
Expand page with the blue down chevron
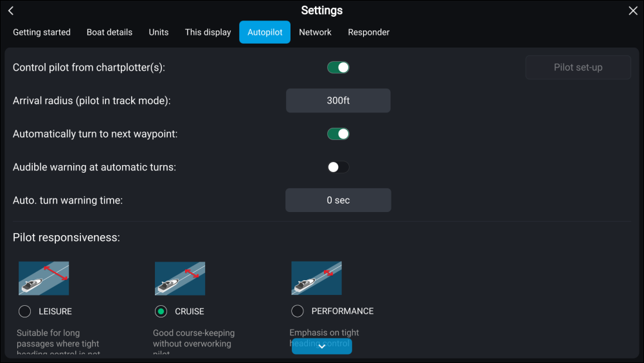pyautogui.click(x=321, y=346)
